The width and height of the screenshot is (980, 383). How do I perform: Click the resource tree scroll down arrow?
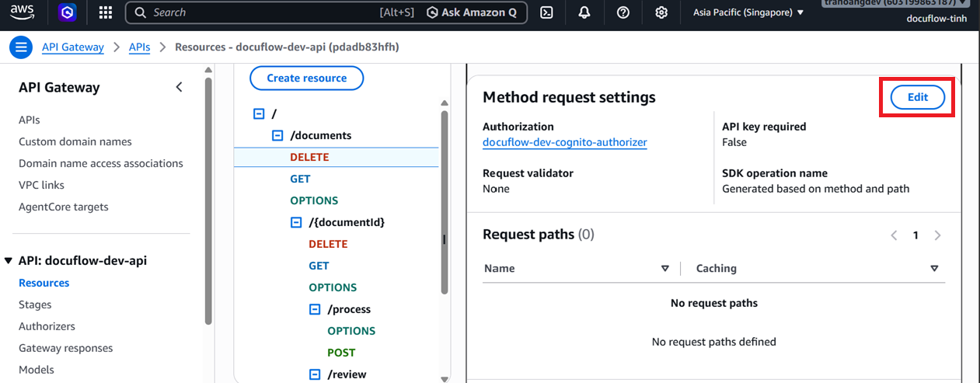pos(445,379)
